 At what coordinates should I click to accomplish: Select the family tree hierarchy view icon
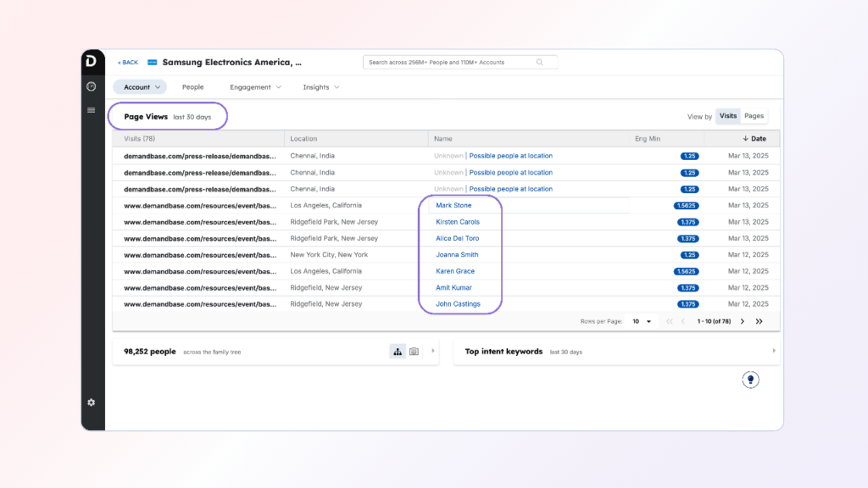tap(397, 352)
